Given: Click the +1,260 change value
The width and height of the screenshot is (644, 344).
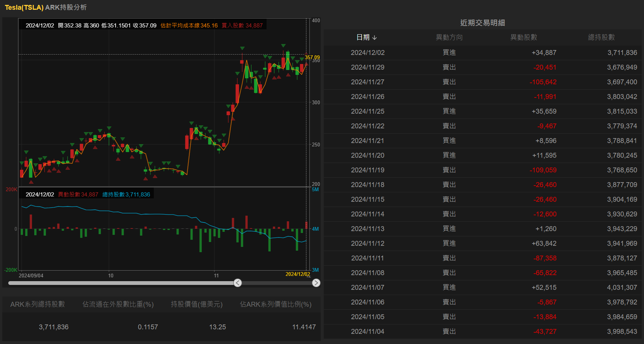Looking at the screenshot, I should coord(546,229).
